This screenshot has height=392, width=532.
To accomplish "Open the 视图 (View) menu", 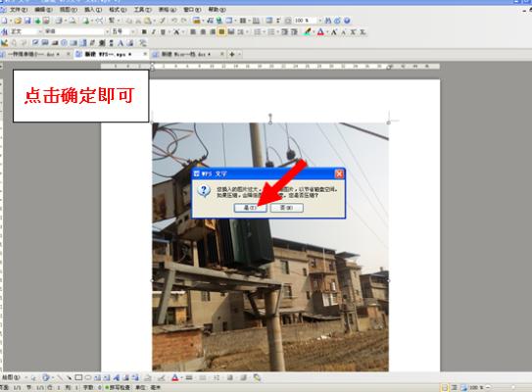I will pyautogui.click(x=69, y=10).
